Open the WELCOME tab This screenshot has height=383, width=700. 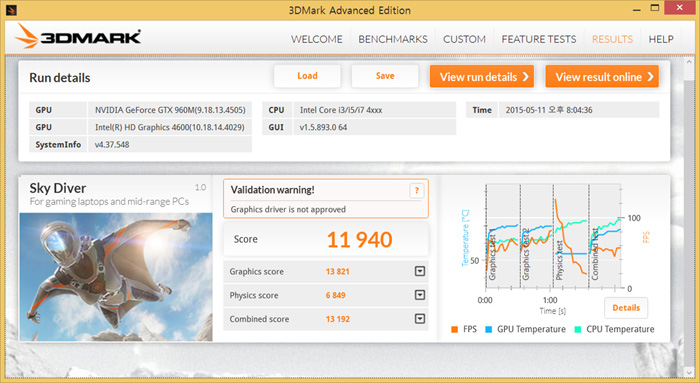click(317, 39)
